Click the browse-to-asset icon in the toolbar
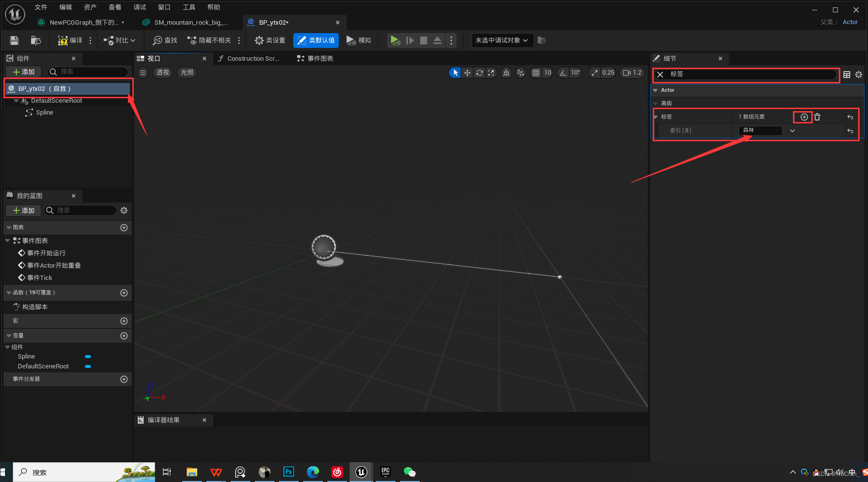Image resolution: width=868 pixels, height=482 pixels. (36, 40)
